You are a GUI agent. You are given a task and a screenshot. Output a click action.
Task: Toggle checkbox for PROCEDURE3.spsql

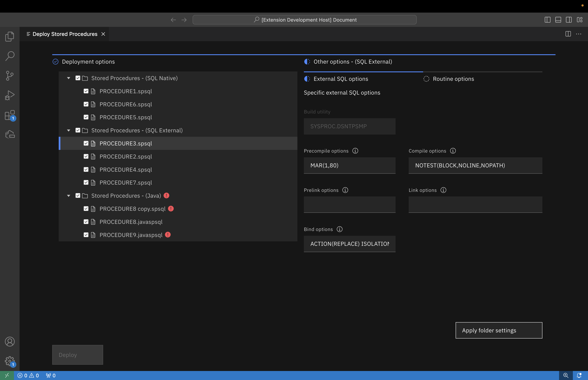point(86,143)
